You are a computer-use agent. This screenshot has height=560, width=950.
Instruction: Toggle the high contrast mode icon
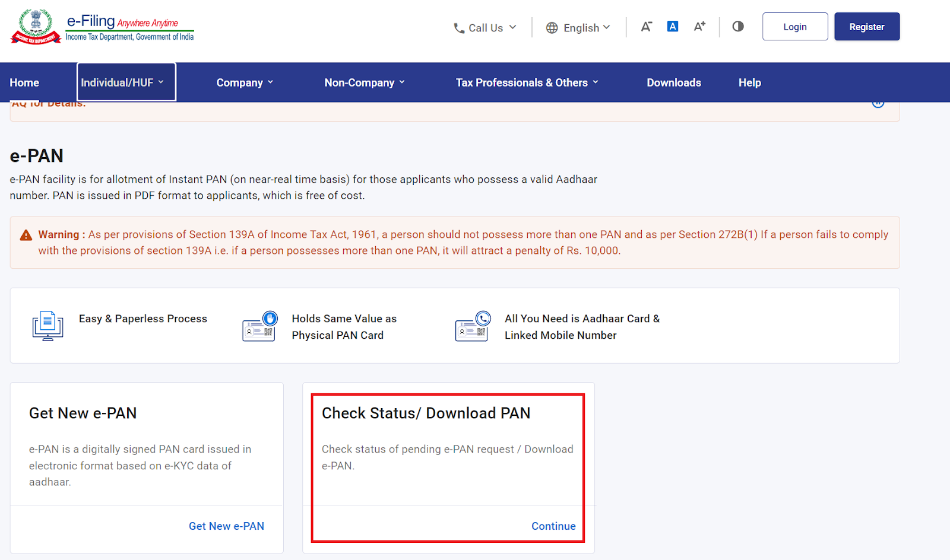tap(738, 27)
